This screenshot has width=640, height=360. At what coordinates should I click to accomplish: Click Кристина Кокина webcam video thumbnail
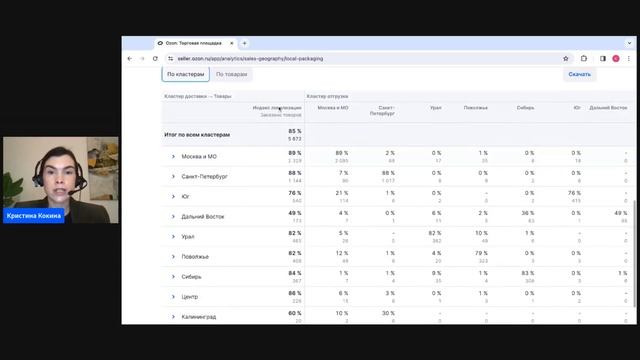click(61, 180)
